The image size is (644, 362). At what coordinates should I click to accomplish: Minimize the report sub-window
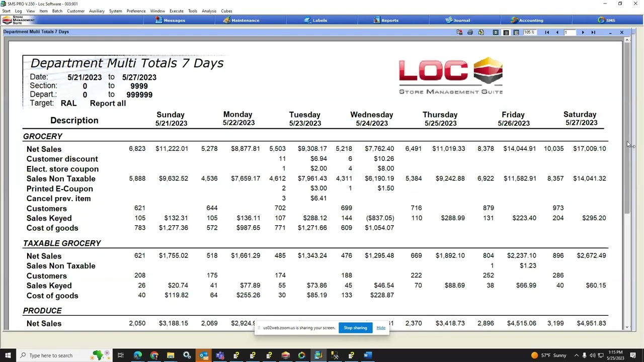pos(610,32)
